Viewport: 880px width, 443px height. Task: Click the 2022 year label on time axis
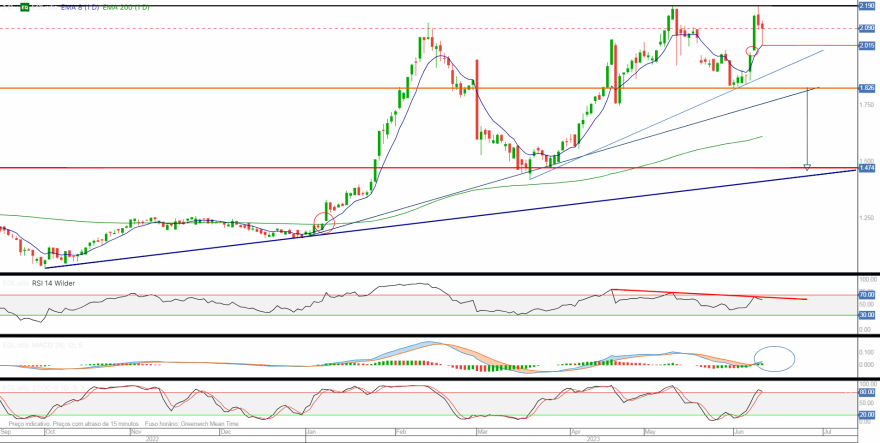153,439
